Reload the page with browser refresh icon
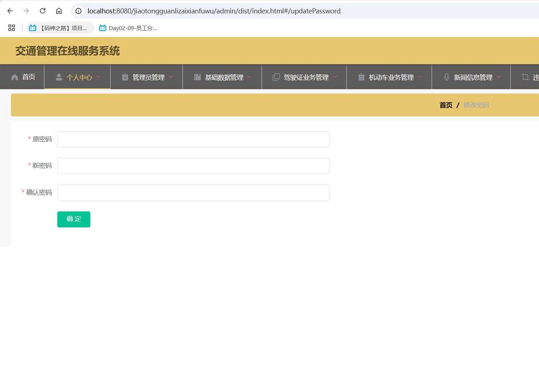This screenshot has width=539, height=392. tap(43, 11)
